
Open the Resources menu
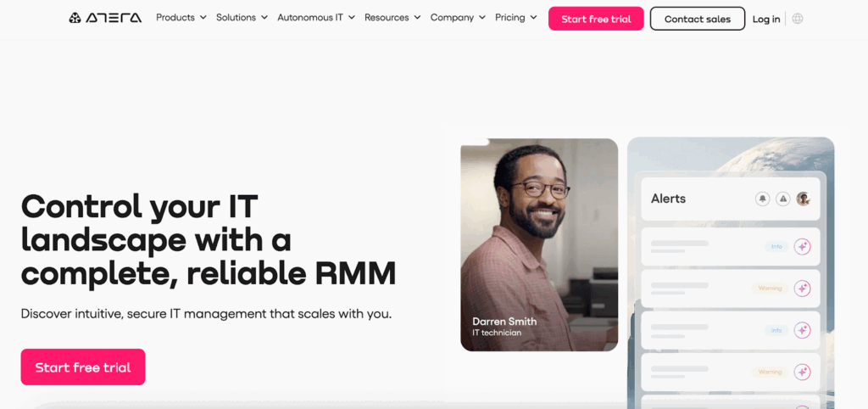click(392, 18)
